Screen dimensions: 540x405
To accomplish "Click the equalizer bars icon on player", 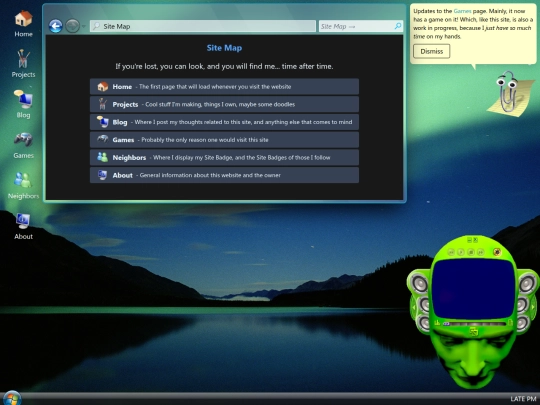I will (x=437, y=323).
